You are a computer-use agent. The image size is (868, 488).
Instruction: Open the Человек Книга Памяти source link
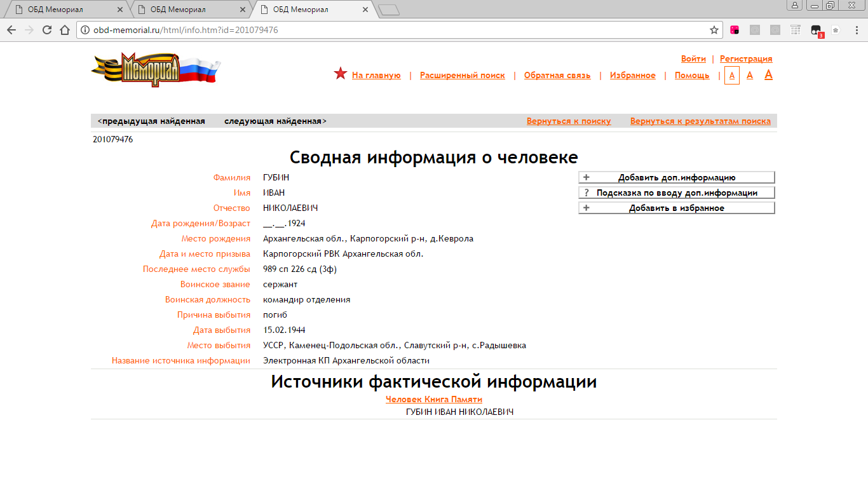click(434, 399)
